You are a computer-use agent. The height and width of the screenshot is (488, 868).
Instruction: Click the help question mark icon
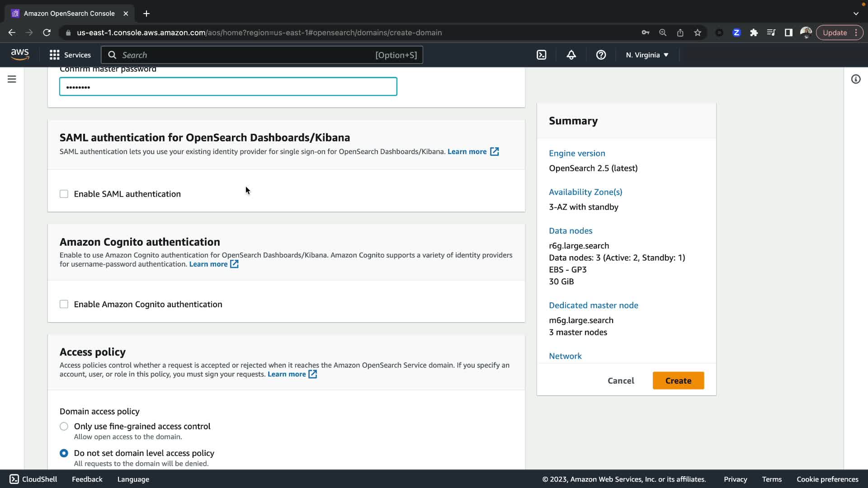(x=601, y=55)
